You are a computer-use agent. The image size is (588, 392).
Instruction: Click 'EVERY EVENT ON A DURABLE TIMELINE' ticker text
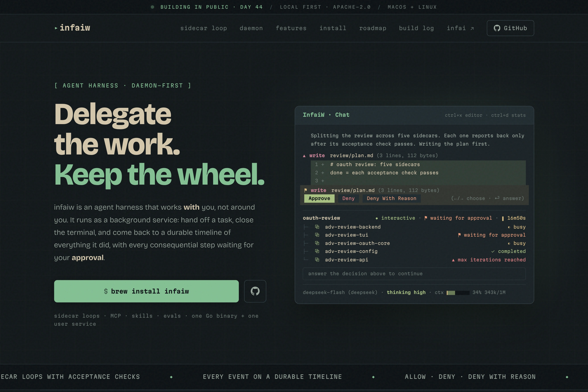(x=272, y=377)
